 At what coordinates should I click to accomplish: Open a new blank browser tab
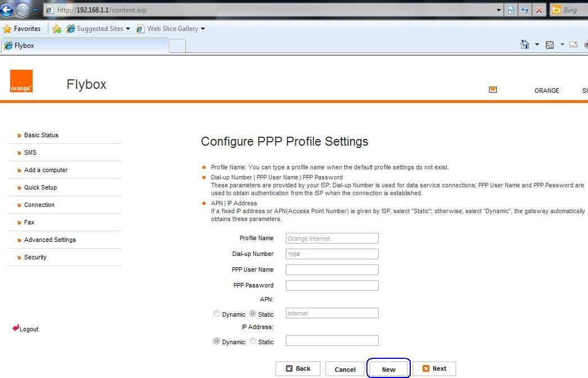click(x=177, y=46)
